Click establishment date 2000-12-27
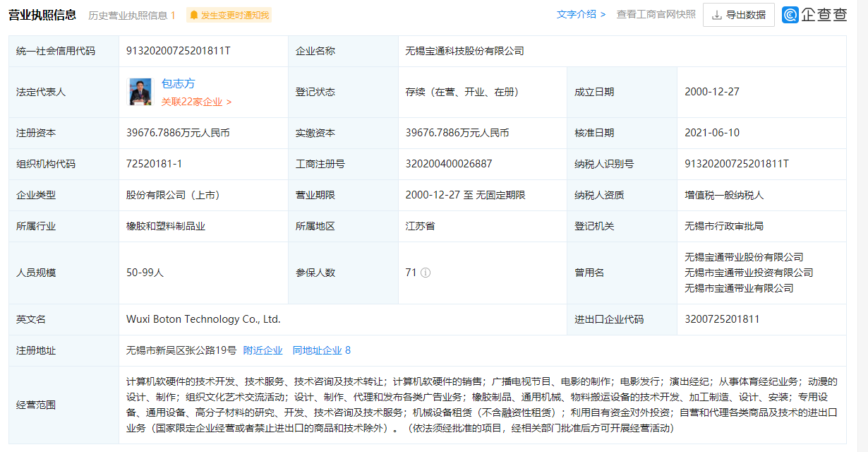 [712, 92]
